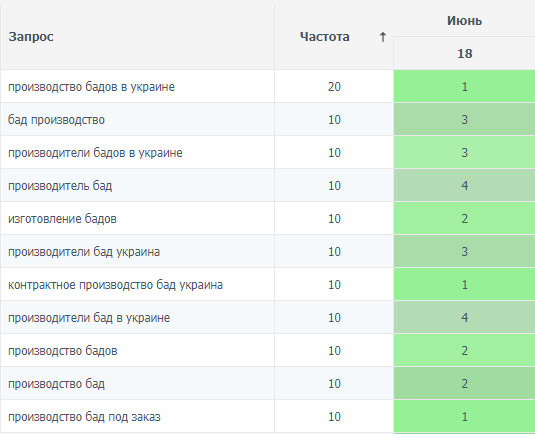Click position cell 4 for 'производитель бад'
This screenshot has width=535, height=434.
pyautogui.click(x=464, y=186)
